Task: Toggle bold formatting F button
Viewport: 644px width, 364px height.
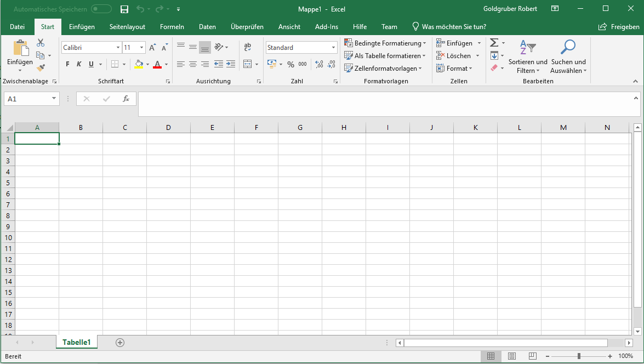Action: click(67, 64)
